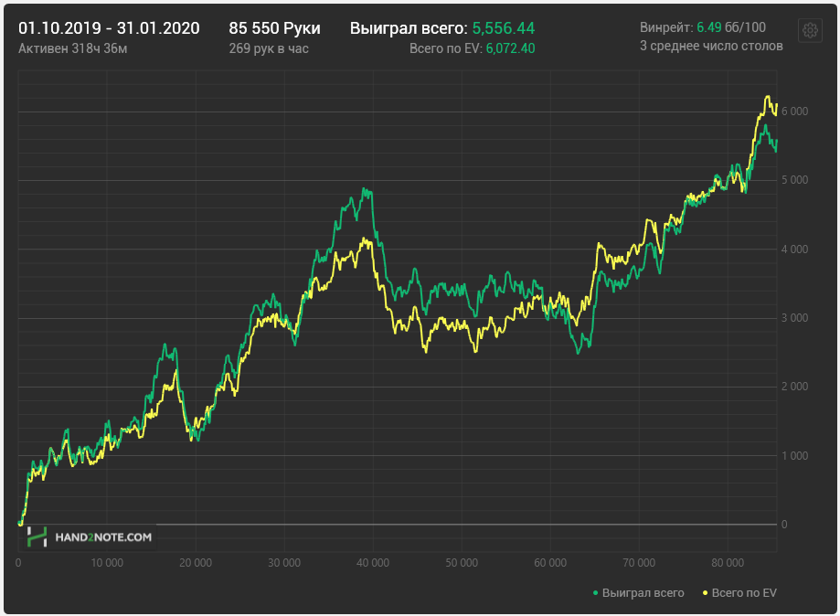Click the 40 000 x-axis label
Image resolution: width=840 pixels, height=616 pixels.
click(x=373, y=563)
